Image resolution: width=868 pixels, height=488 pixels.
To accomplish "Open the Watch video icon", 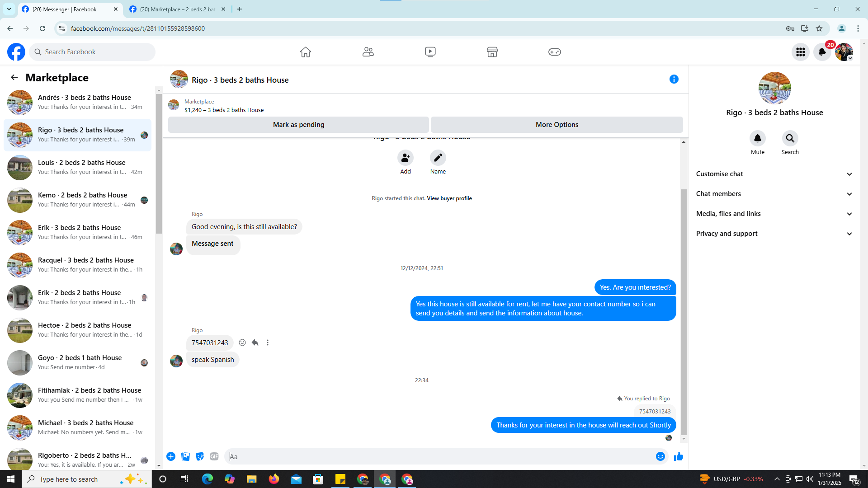I will [x=430, y=52].
